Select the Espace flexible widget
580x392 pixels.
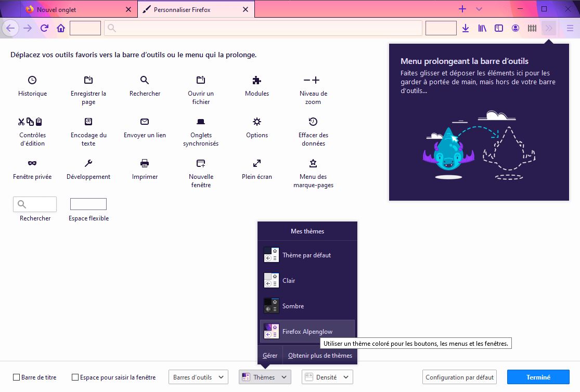88,204
